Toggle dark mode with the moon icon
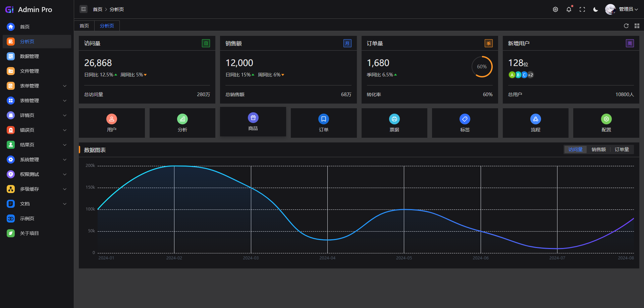Screen dimensions: 644x308 pyautogui.click(x=596, y=9)
